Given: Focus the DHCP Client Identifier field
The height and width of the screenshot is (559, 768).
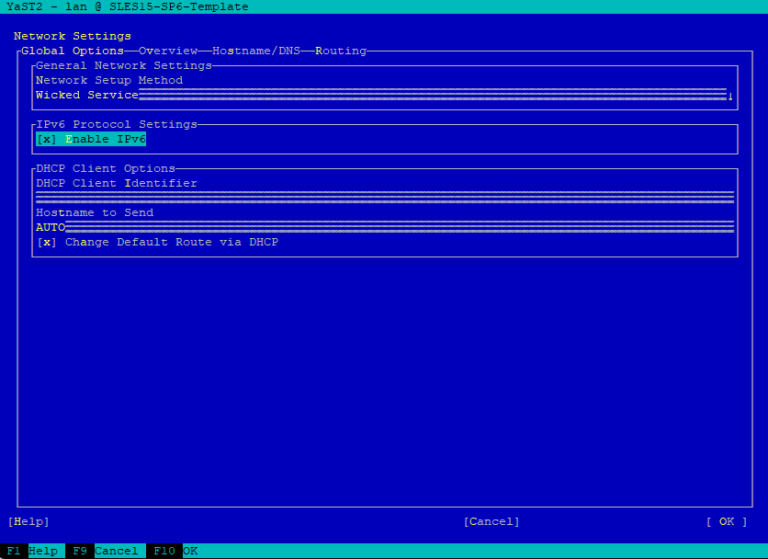Looking at the screenshot, I should (x=385, y=198).
